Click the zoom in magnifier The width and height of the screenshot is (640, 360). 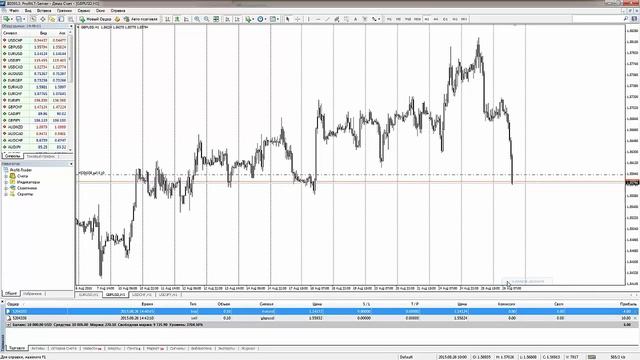(197, 19)
